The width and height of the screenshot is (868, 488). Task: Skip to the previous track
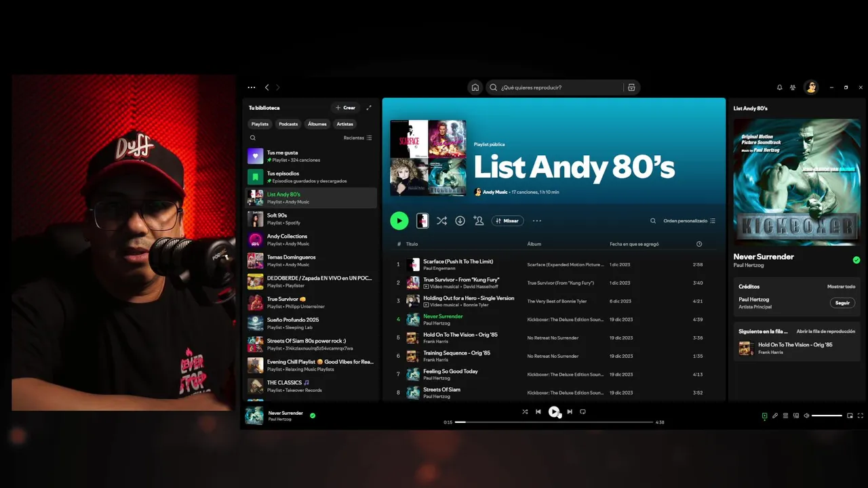point(538,411)
